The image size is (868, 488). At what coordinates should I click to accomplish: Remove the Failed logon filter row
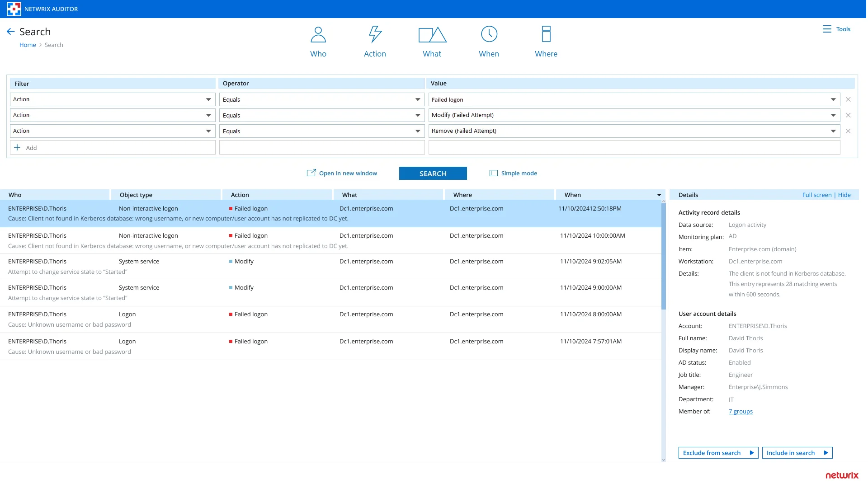(848, 99)
